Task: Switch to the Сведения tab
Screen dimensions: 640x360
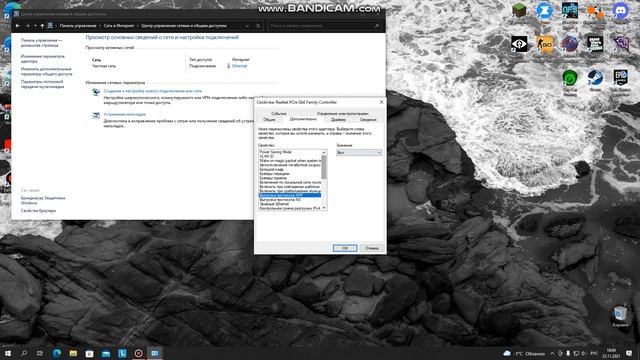Action: [368, 120]
